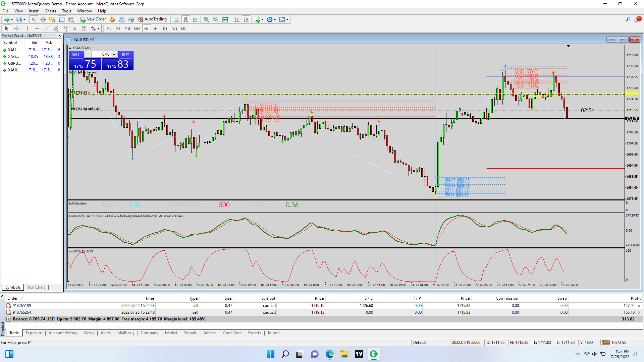
Task: Click the Zoom In magnifier icon
Action: [206, 19]
